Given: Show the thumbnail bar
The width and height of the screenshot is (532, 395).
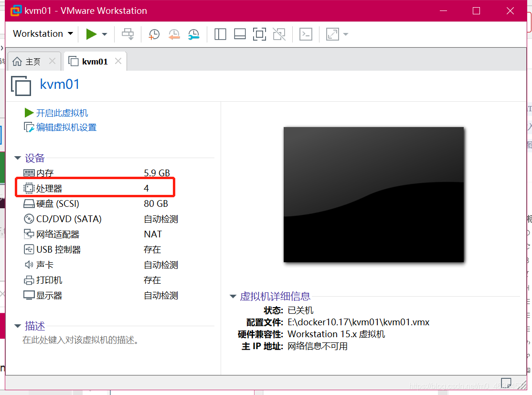Looking at the screenshot, I should pyautogui.click(x=239, y=34).
